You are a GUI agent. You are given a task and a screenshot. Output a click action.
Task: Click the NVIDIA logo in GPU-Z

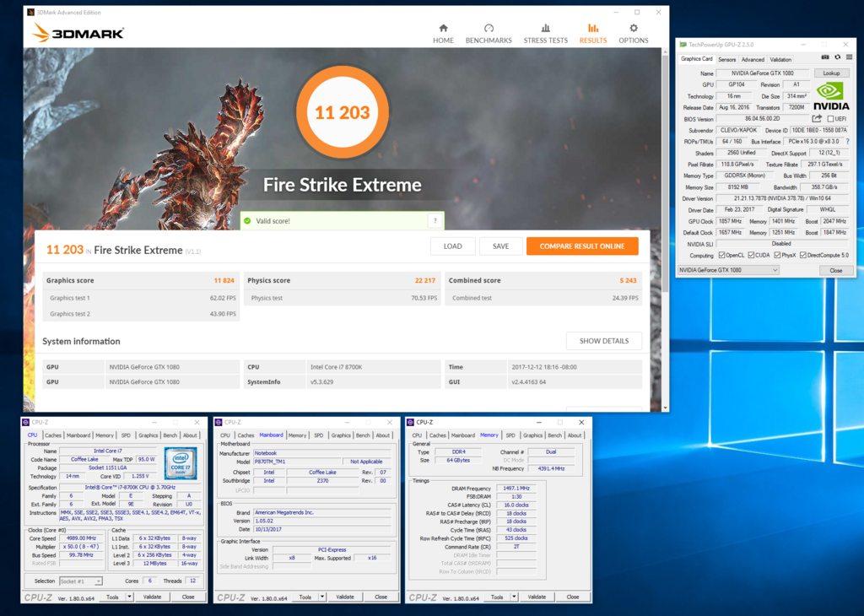(830, 96)
